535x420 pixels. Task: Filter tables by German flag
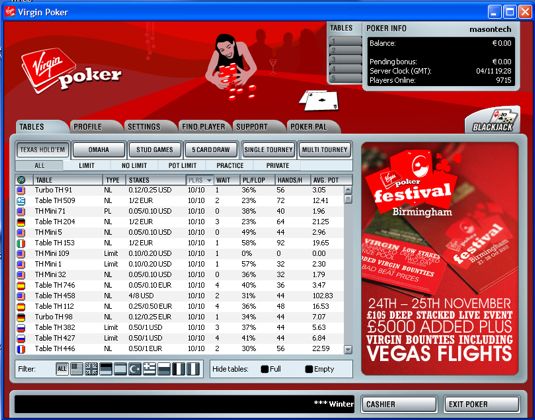pyautogui.click(x=106, y=369)
